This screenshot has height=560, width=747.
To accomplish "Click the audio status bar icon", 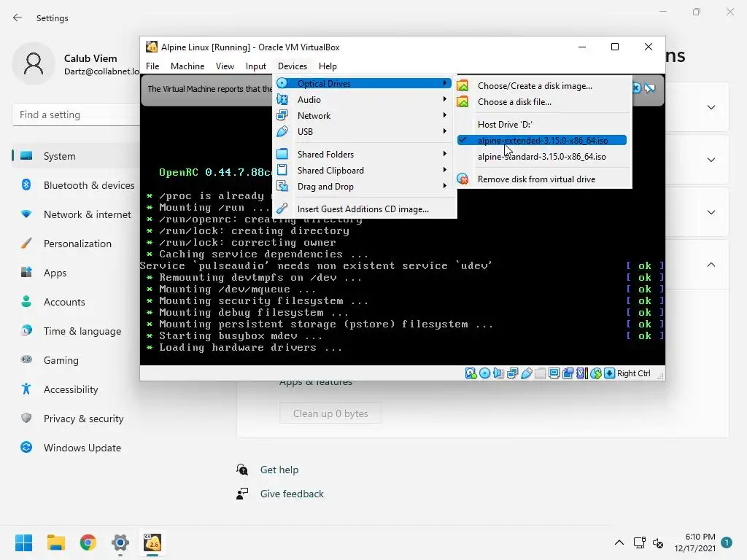I will coord(498,373).
